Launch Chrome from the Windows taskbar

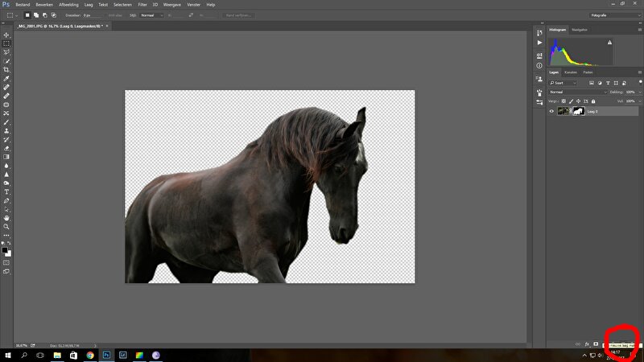90,355
